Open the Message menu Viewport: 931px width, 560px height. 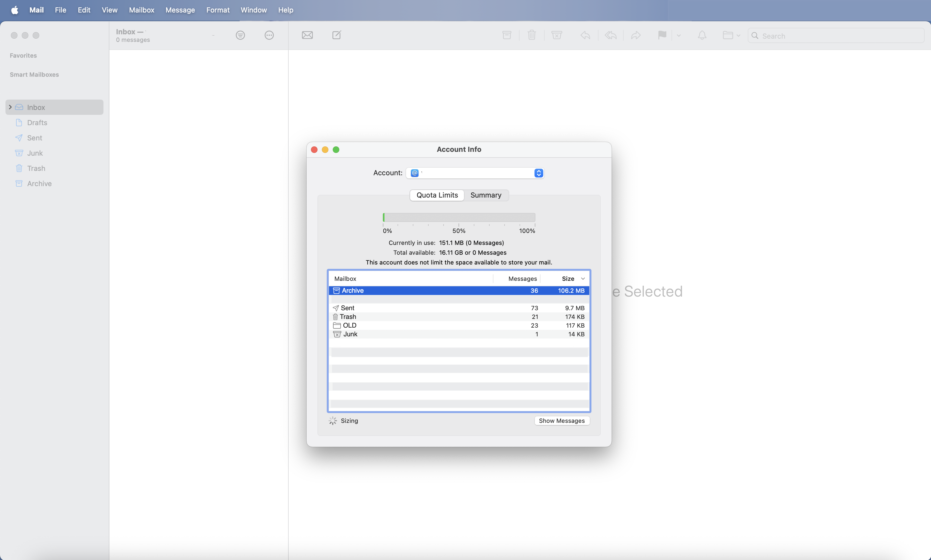pos(180,10)
